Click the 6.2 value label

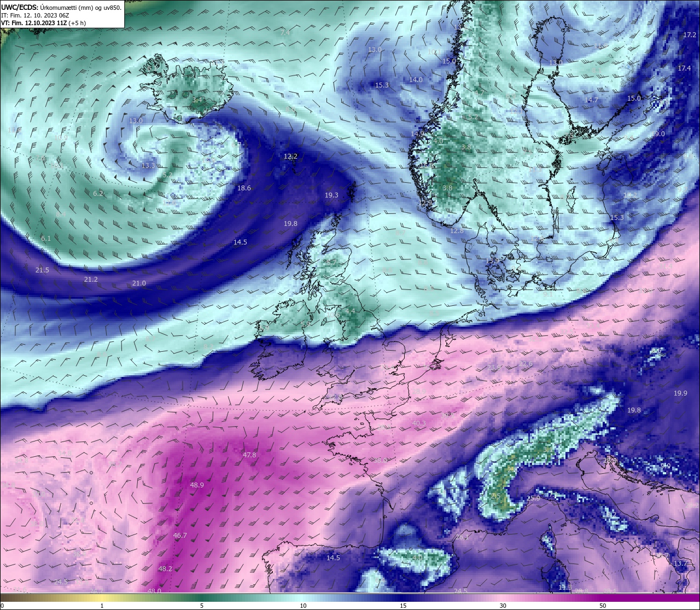click(x=98, y=194)
